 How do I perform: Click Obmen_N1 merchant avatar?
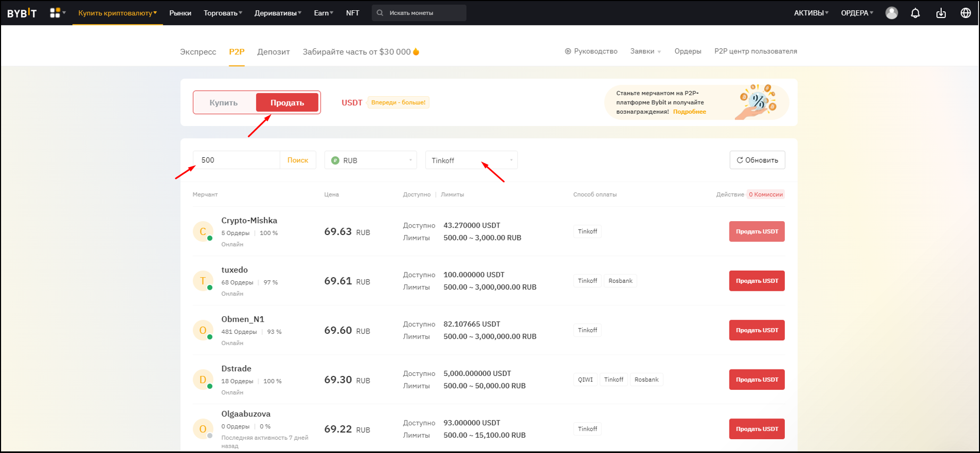[203, 330]
